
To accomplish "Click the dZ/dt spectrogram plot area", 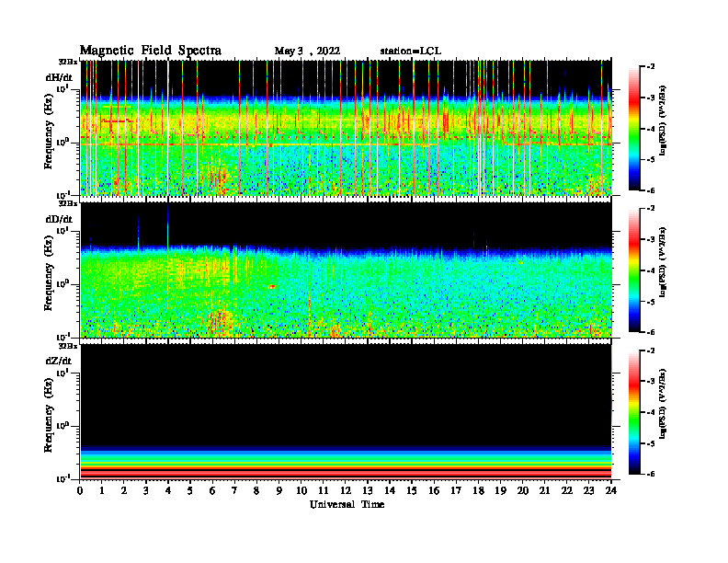I will coord(347,411).
